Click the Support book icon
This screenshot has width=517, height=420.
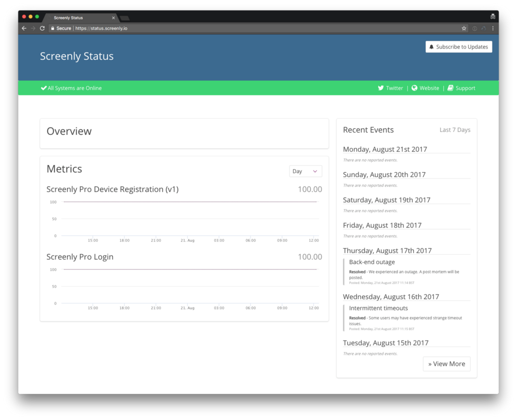[x=451, y=88]
